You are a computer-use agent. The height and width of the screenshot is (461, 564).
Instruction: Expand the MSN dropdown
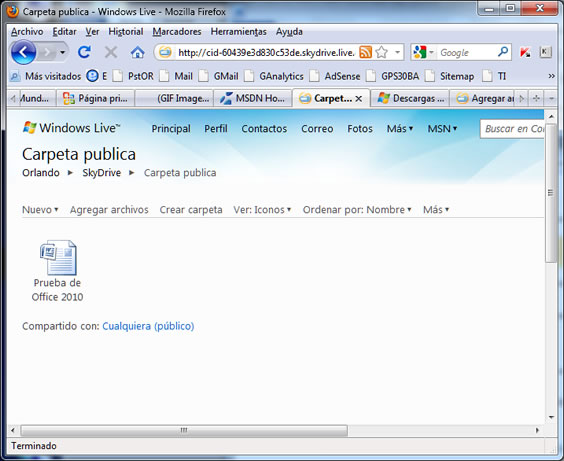[x=442, y=129]
